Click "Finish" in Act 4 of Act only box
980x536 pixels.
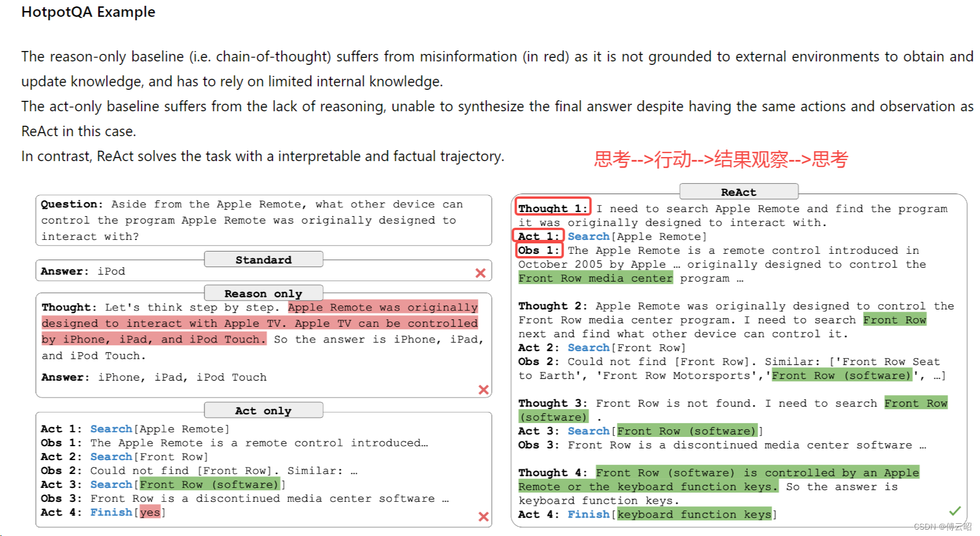tap(111, 512)
